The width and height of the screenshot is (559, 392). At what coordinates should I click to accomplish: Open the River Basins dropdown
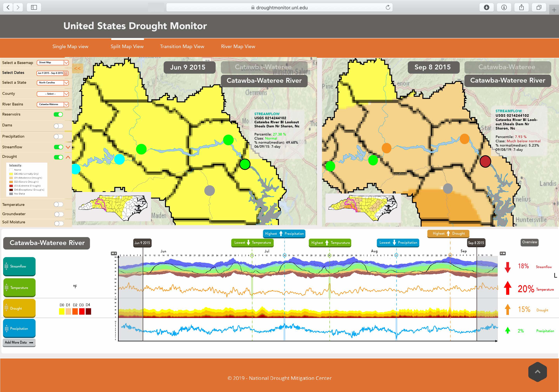[53, 104]
